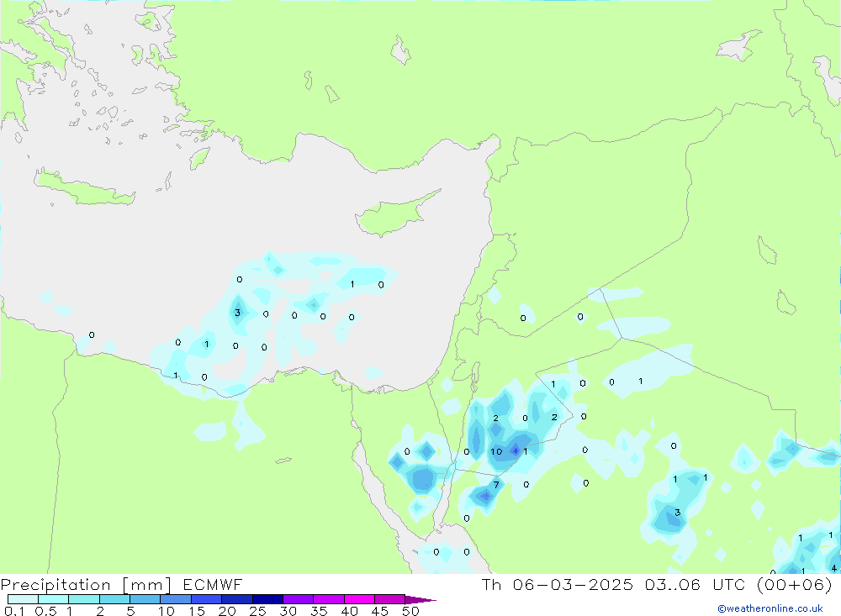Pick the 30–35 mm violet legend swatch
Screen dimensions: 841x616
299,599
